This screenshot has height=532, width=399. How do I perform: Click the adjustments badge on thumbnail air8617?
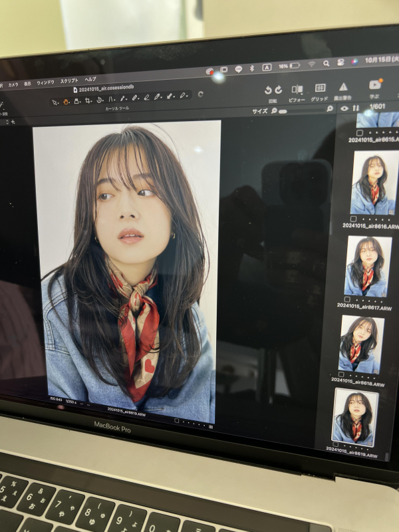pyautogui.click(x=384, y=294)
